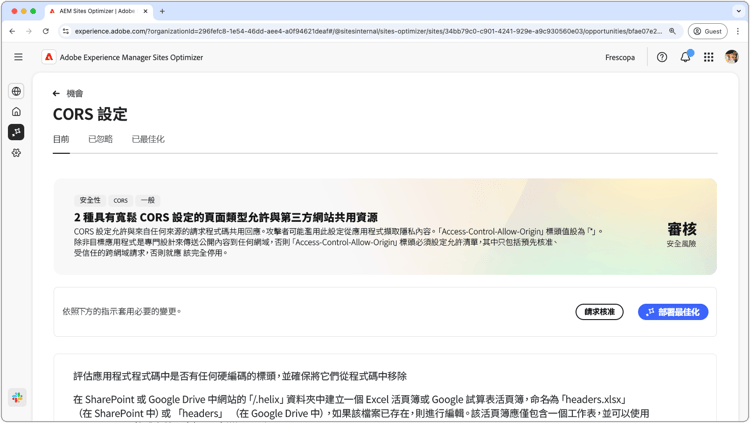Open the globe sites icon in sidebar

(x=16, y=91)
